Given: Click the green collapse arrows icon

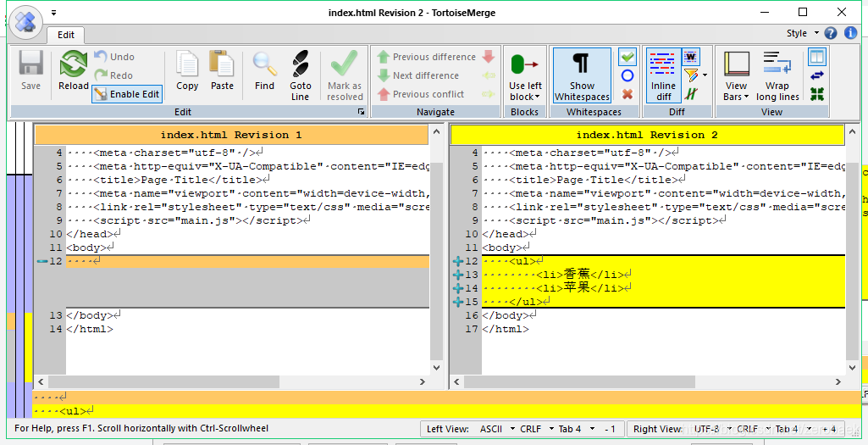Looking at the screenshot, I should 817,94.
